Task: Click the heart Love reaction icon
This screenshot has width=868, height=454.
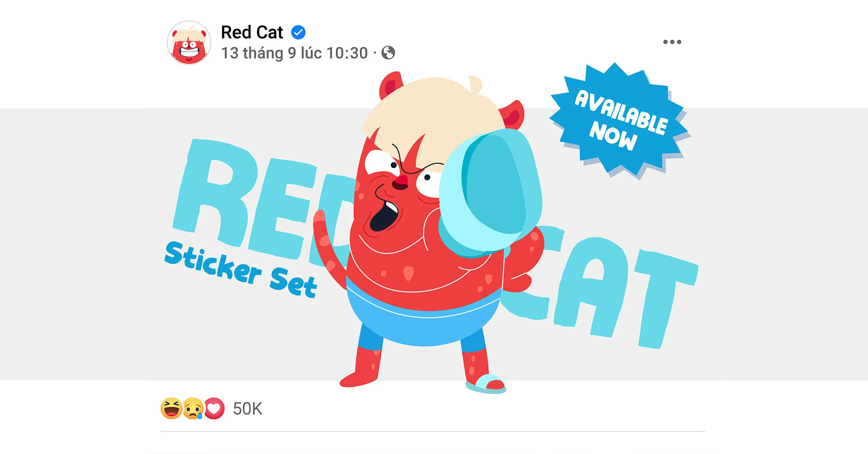Action: (x=214, y=408)
